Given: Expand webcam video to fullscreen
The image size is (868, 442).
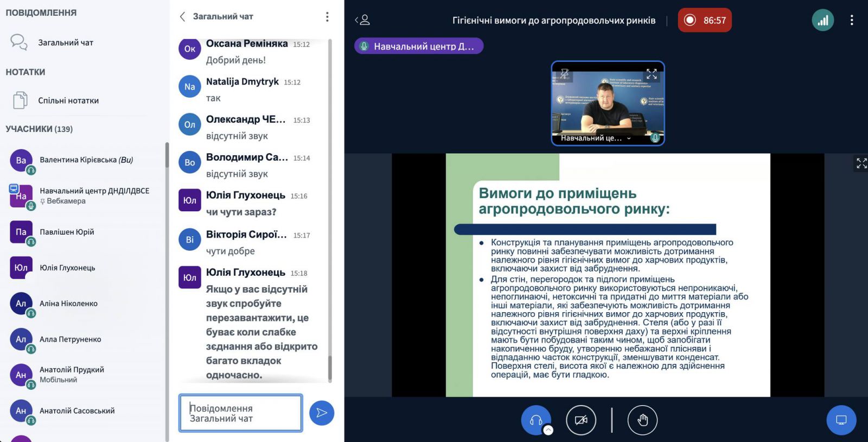Looking at the screenshot, I should (x=652, y=74).
